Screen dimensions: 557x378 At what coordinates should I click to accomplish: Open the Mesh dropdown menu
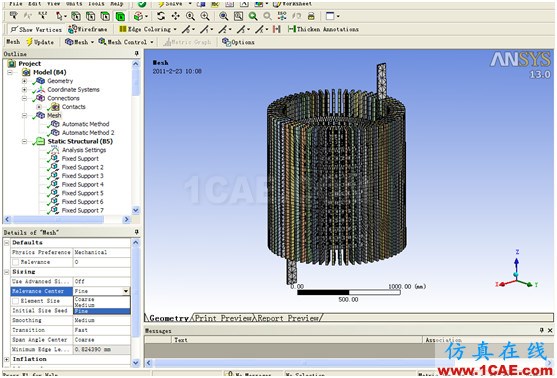79,42
